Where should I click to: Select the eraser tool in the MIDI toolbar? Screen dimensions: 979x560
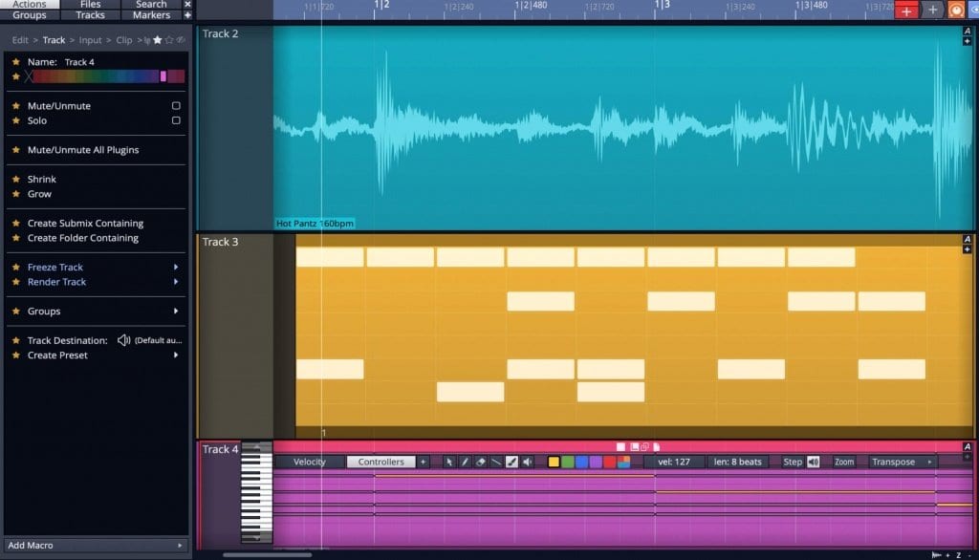click(x=480, y=462)
